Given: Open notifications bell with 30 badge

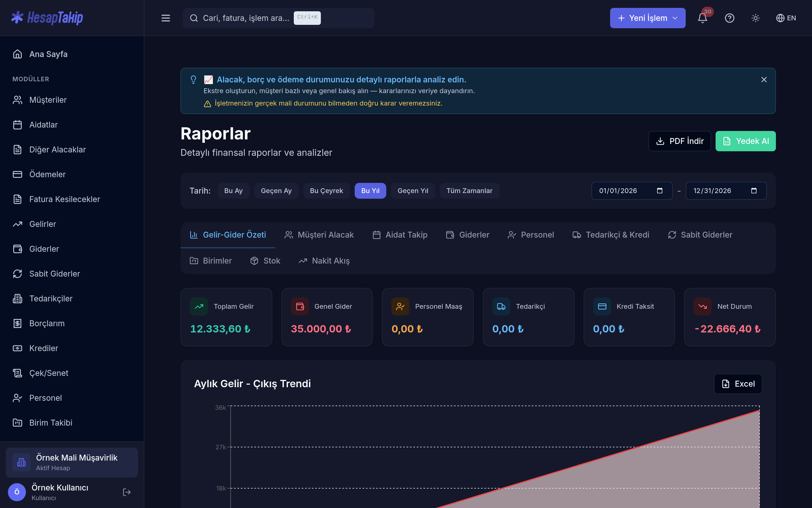Looking at the screenshot, I should [x=703, y=18].
